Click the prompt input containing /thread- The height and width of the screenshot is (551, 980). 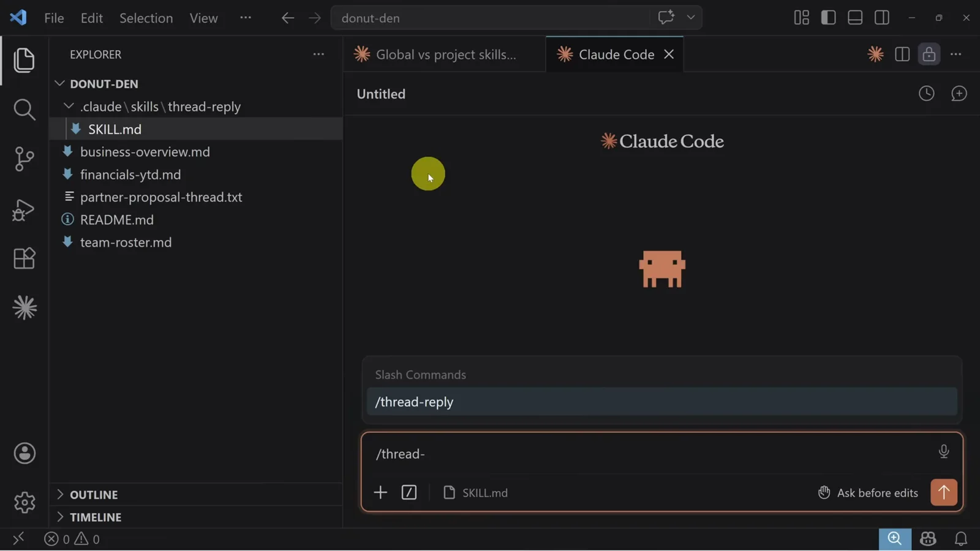tap(649, 454)
